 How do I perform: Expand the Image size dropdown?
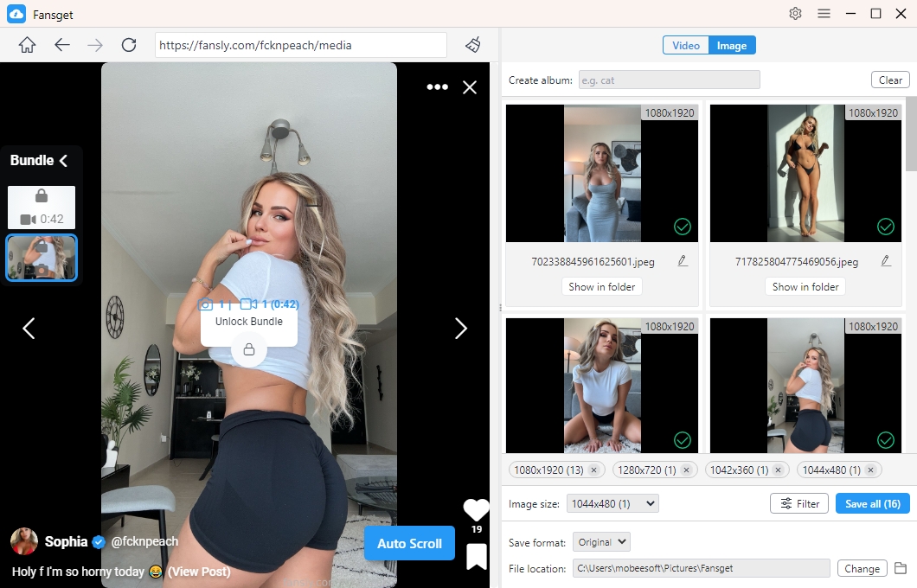[612, 504]
